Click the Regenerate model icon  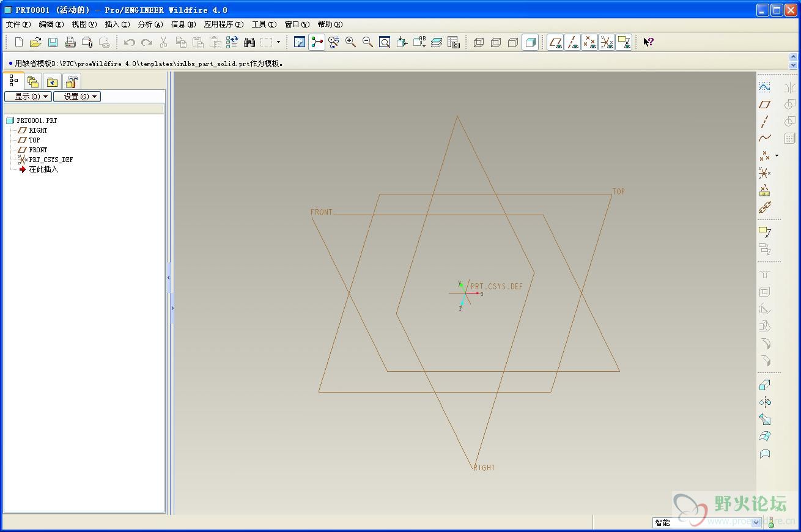click(x=232, y=42)
